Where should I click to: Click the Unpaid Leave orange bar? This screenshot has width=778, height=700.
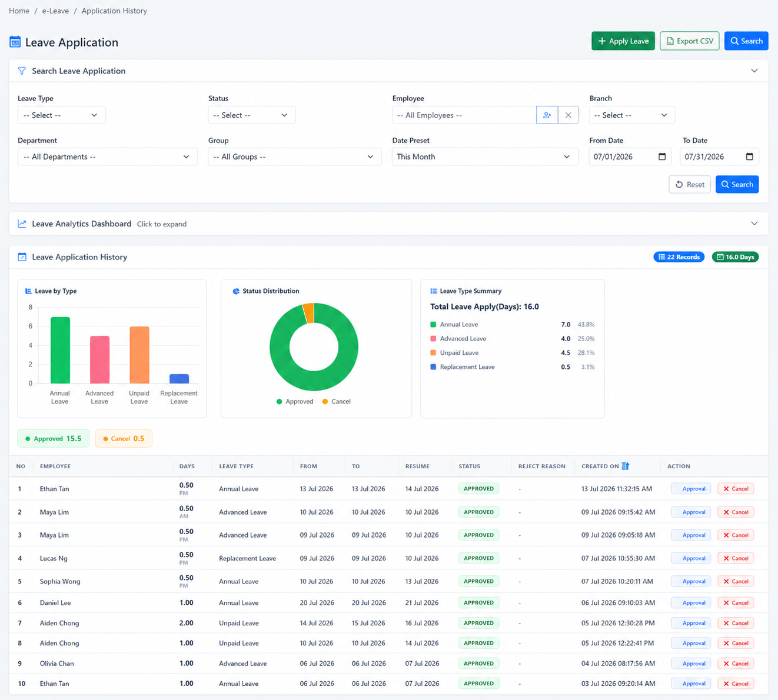[x=139, y=355]
